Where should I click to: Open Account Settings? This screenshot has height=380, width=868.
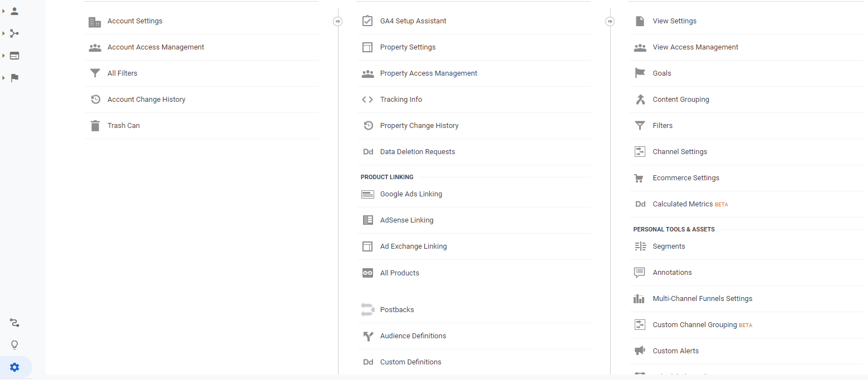pyautogui.click(x=135, y=21)
